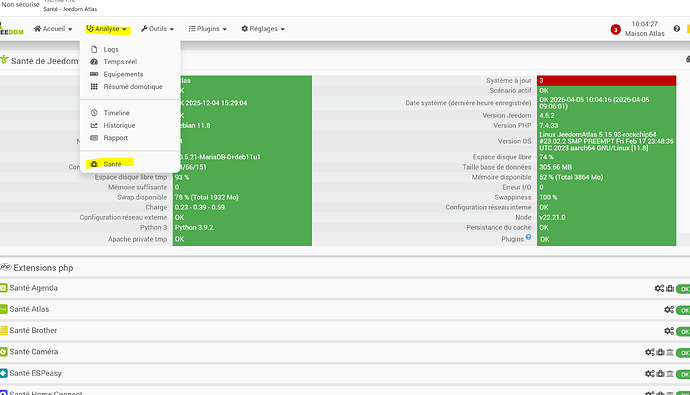Click the Santé de Jeedom heading

tap(44, 61)
